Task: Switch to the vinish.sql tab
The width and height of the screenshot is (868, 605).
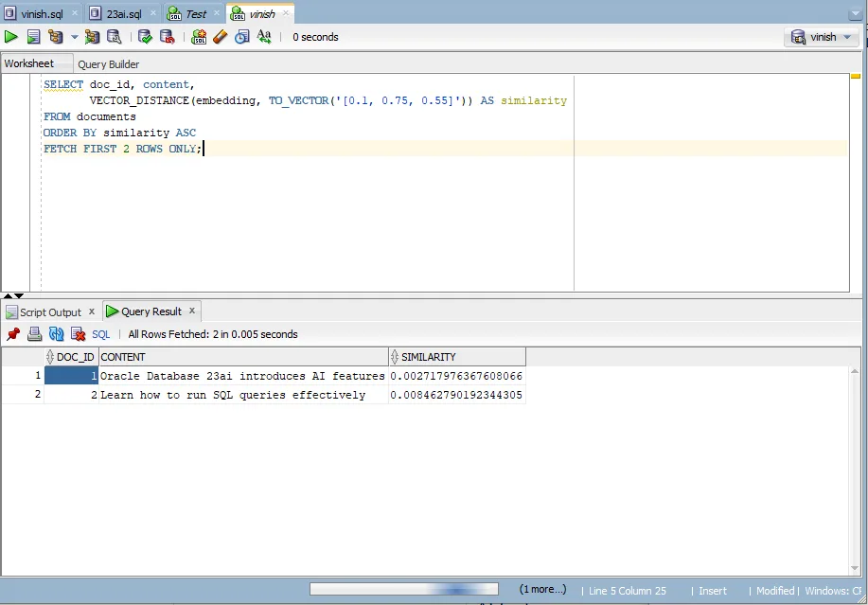Action: (x=42, y=14)
